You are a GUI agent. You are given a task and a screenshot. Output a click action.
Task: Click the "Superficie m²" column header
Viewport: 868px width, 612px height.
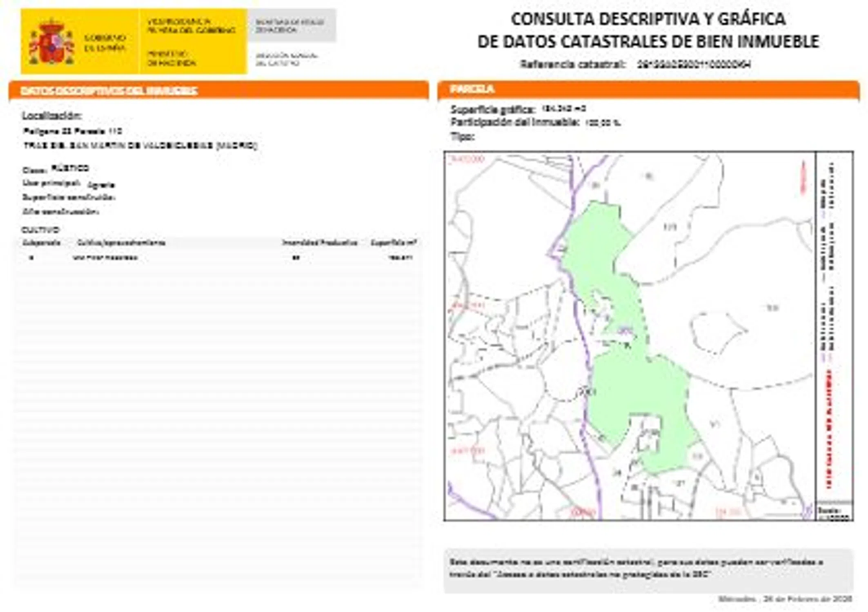coord(394,242)
